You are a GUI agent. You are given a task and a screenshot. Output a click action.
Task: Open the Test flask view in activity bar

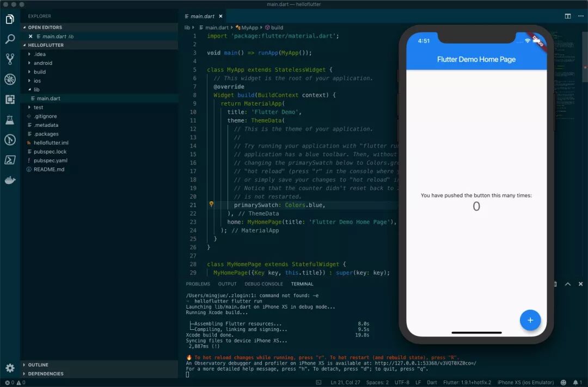pyautogui.click(x=10, y=120)
